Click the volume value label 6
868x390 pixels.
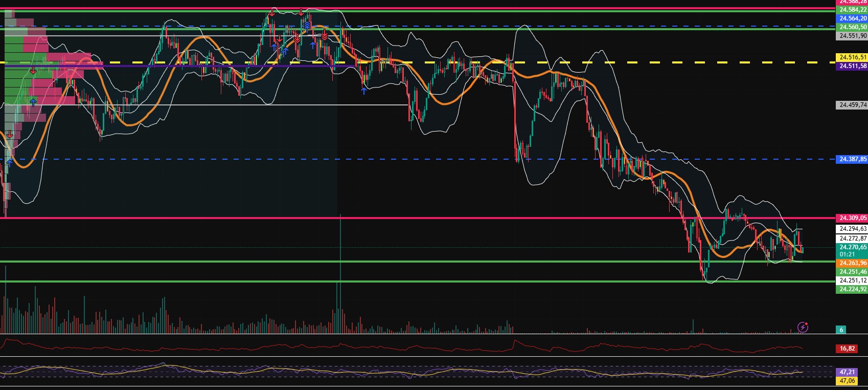(841, 330)
